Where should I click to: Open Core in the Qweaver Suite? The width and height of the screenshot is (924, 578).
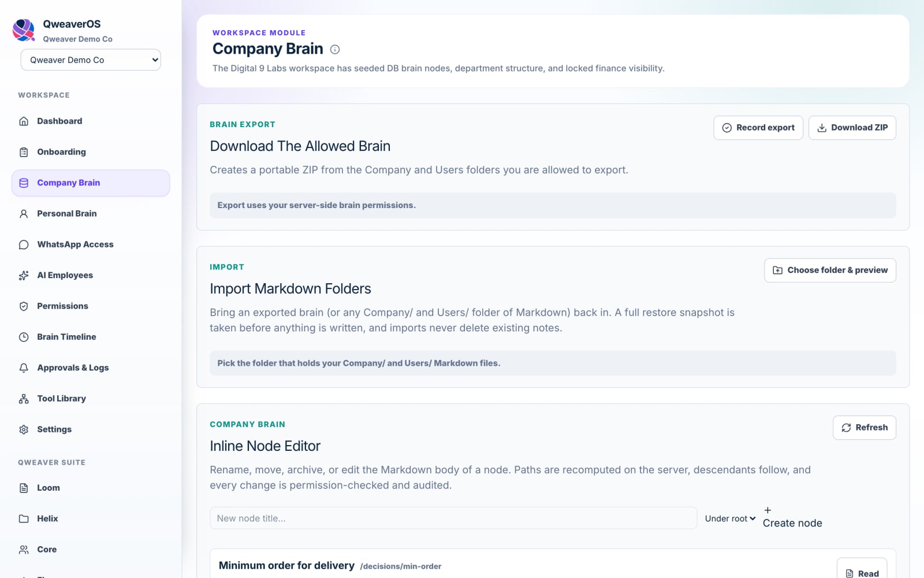coord(91,550)
